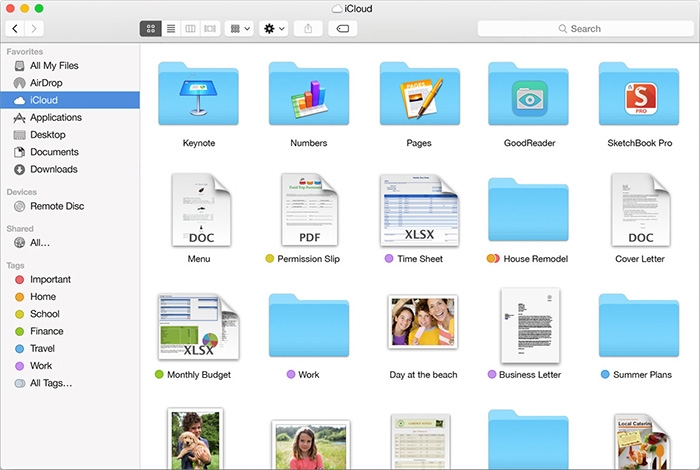Click the Time Sheet file name label
Screen dimensions: 700x470
420,259
